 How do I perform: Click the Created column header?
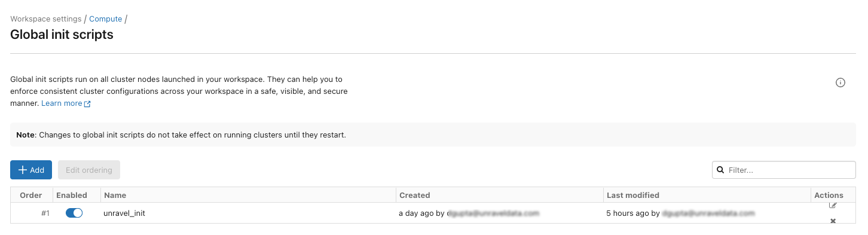tap(414, 195)
